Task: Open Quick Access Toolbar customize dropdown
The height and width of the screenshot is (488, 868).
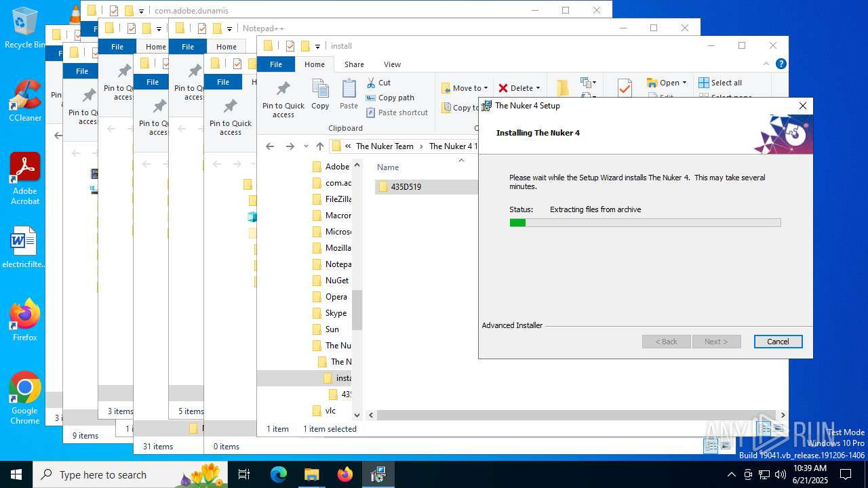Action: click(317, 47)
